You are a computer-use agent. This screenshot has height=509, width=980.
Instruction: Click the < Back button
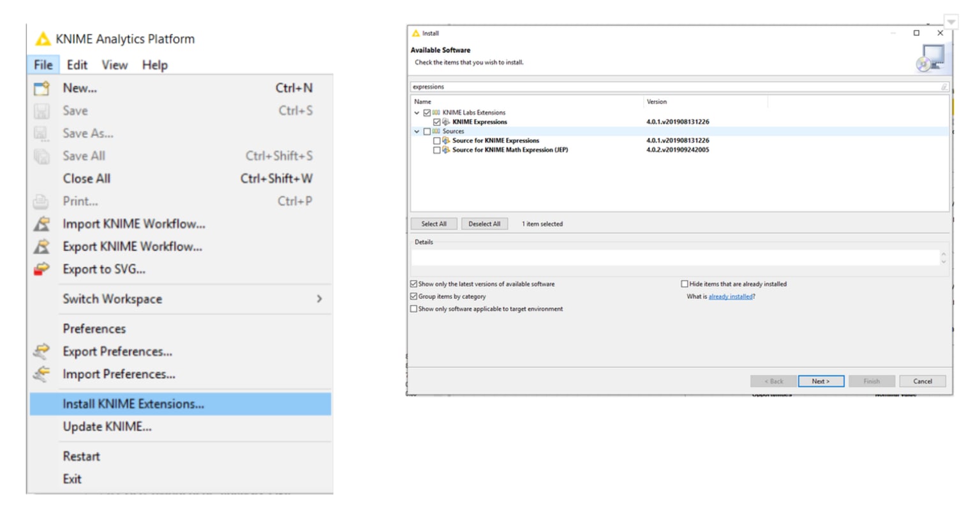(773, 381)
